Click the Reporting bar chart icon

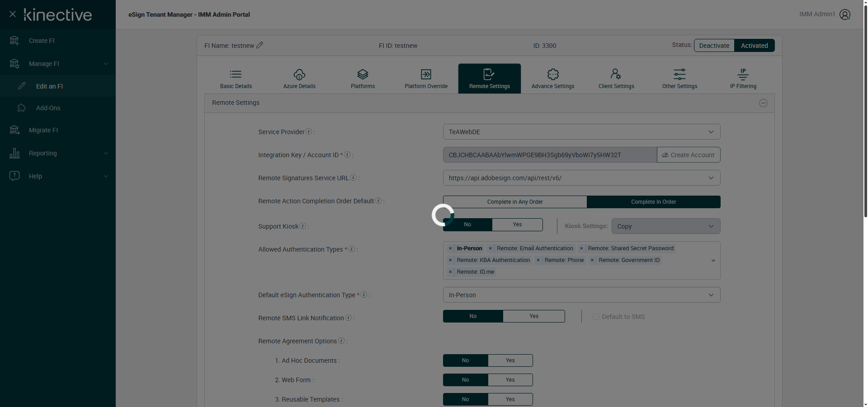[x=14, y=153]
